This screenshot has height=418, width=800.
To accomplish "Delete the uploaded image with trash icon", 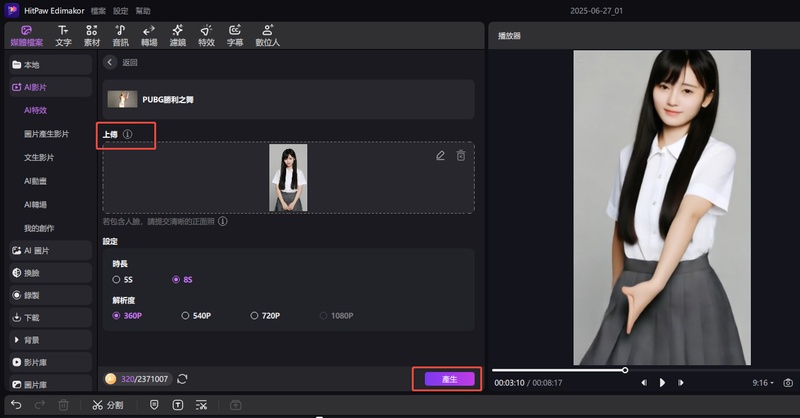I will coord(461,156).
